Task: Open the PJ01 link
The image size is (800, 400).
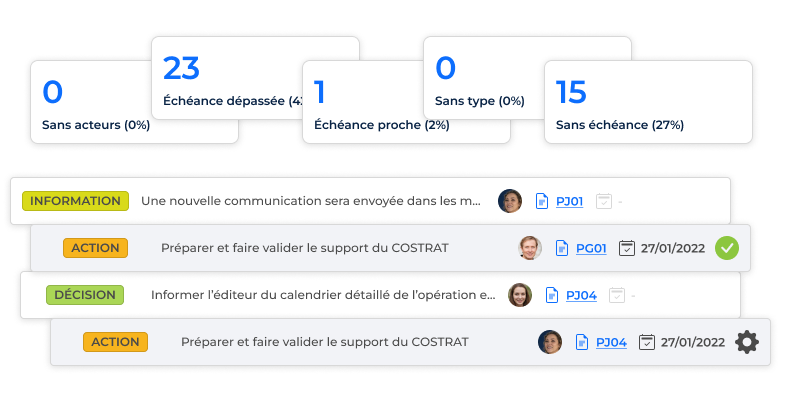Action: pos(569,202)
